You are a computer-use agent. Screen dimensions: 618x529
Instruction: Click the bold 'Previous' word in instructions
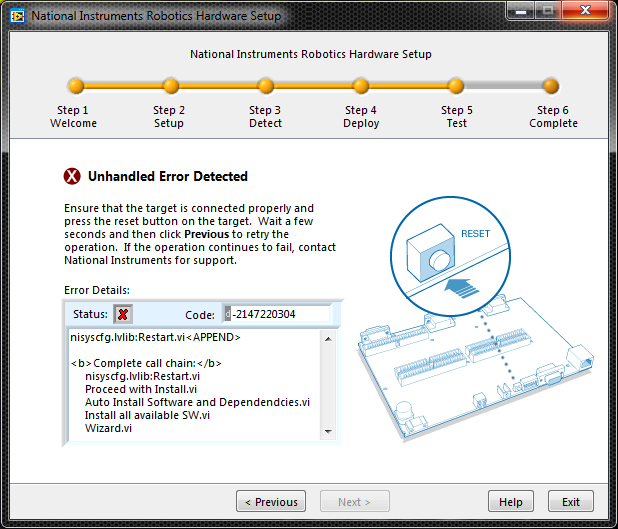pyautogui.click(x=207, y=234)
